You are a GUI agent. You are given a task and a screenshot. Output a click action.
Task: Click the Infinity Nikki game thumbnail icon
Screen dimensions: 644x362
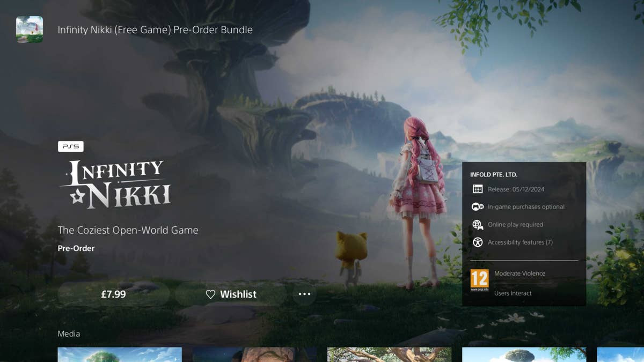[x=30, y=29]
